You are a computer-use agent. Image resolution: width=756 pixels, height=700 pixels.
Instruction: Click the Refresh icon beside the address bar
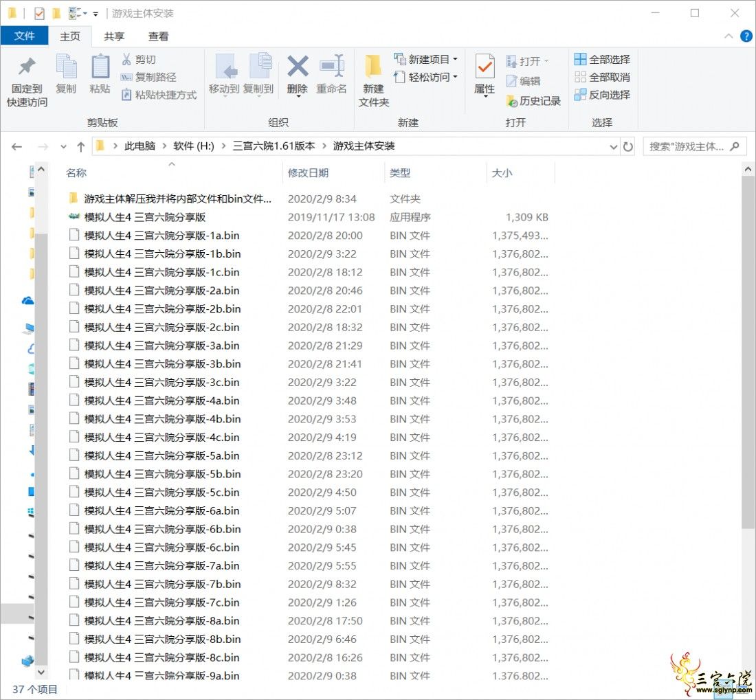pyautogui.click(x=627, y=146)
